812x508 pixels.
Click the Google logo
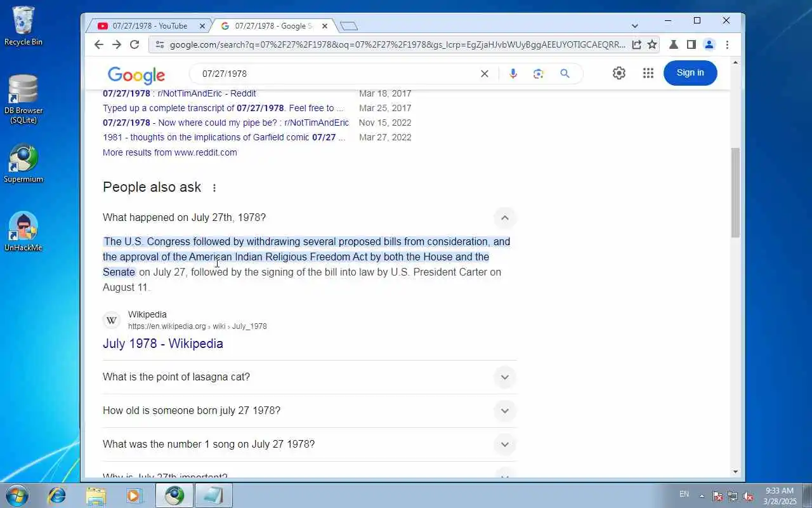coord(136,75)
